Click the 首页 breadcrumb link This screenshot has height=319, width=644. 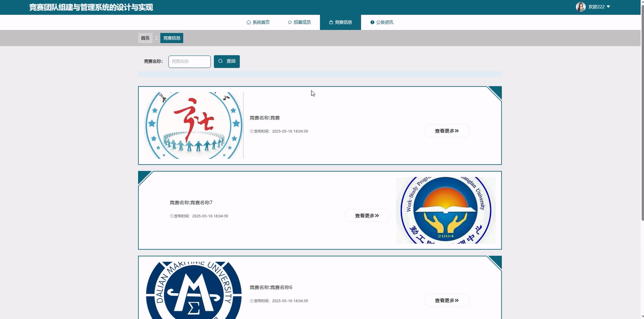point(145,38)
